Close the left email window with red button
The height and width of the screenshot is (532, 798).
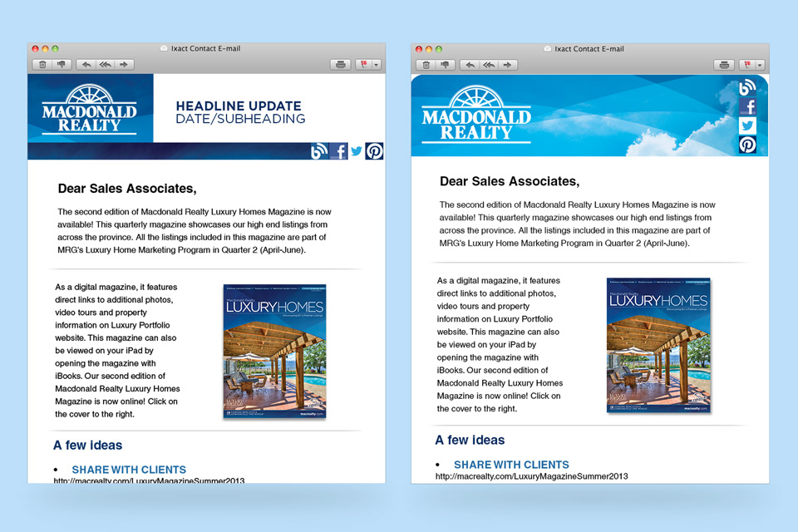(x=35, y=49)
